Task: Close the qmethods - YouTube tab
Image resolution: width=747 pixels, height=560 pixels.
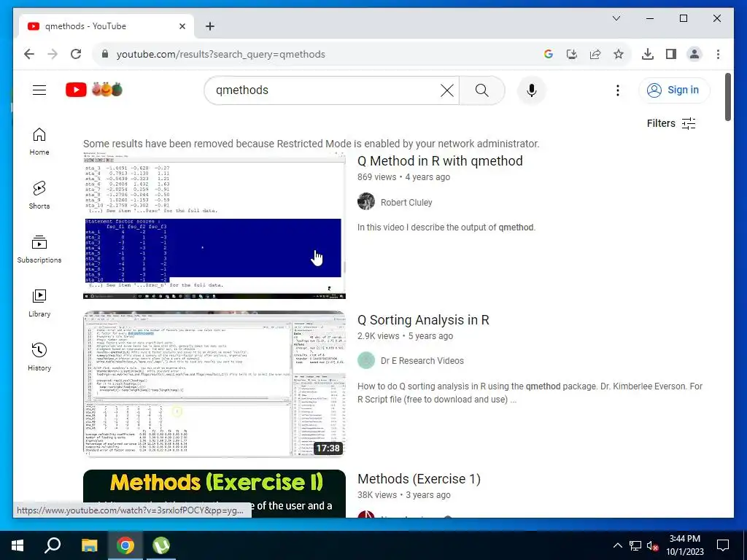Action: 182,26
